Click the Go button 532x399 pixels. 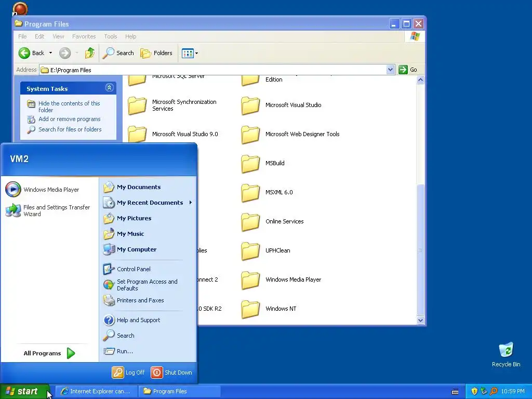[408, 70]
